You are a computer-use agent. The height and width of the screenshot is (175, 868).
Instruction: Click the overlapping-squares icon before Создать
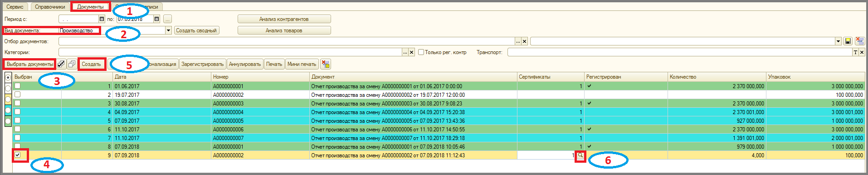coord(72,64)
